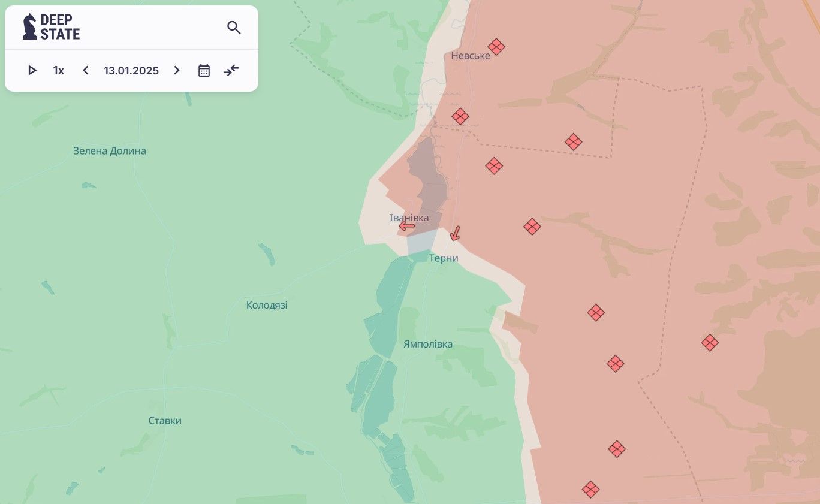Click the date 13.01.2025 field

[x=131, y=71]
